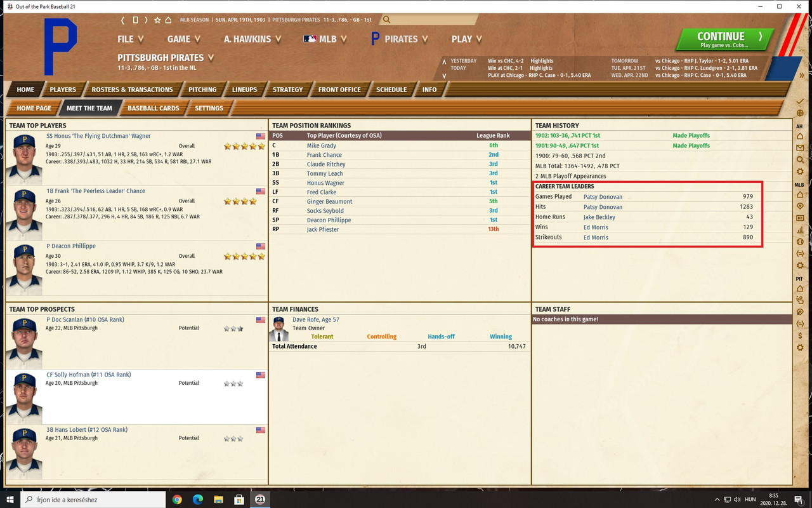Viewport: 812px width, 508px height.
Task: Open the home icon in the top navigation bar
Action: (x=169, y=20)
